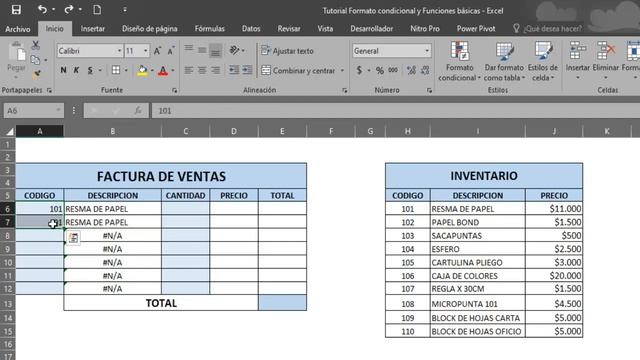640x360 pixels.
Task: Toggle italic (K) formatting
Action: (76, 70)
